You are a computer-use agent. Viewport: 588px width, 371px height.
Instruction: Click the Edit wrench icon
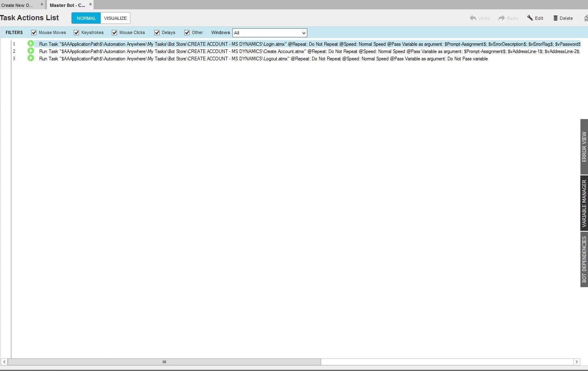pos(530,18)
